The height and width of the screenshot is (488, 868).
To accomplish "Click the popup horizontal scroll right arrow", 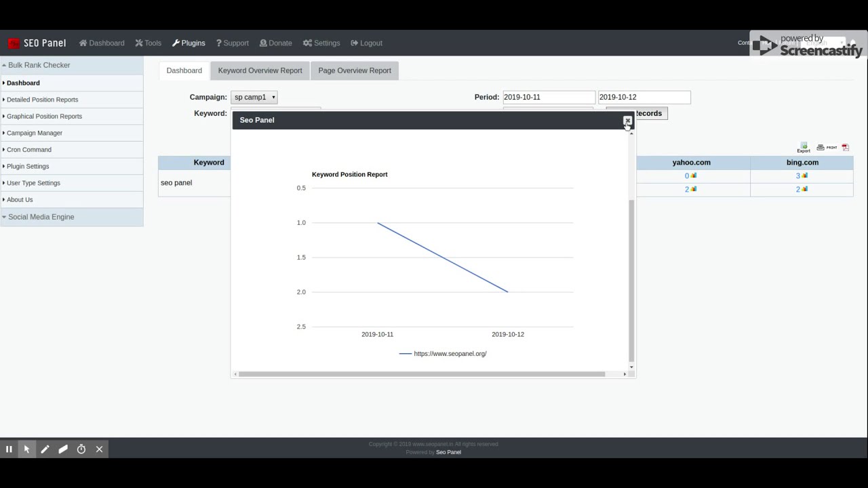I will (625, 374).
